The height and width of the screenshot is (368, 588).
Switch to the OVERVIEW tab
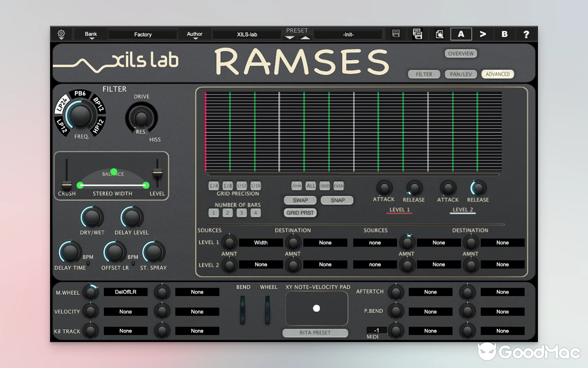[x=461, y=53]
